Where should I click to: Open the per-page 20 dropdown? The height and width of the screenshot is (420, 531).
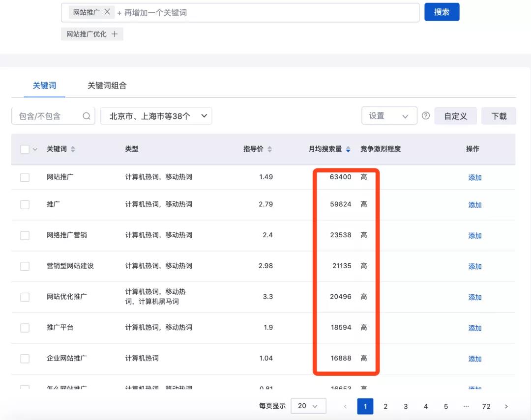point(308,406)
